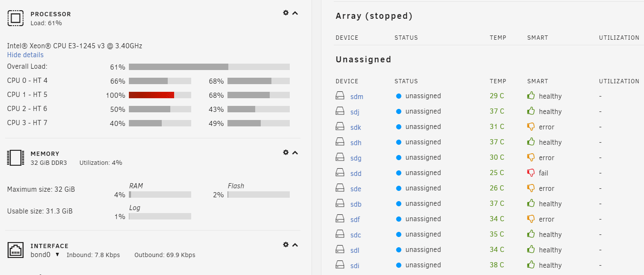The width and height of the screenshot is (644, 275).
Task: Click the red fail thumbs-down for sdd
Action: coord(531,173)
